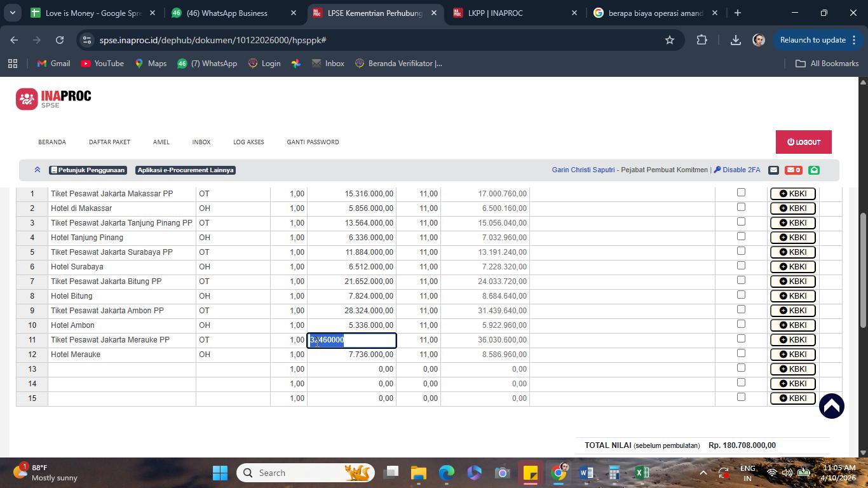Screen dimensions: 868x488
Task: Open Excel from taskbar
Action: click(642, 473)
